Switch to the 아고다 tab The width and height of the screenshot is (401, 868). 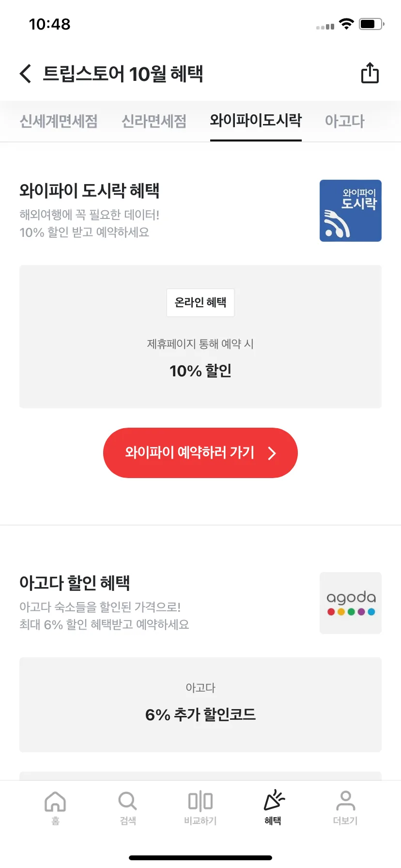coord(345,121)
